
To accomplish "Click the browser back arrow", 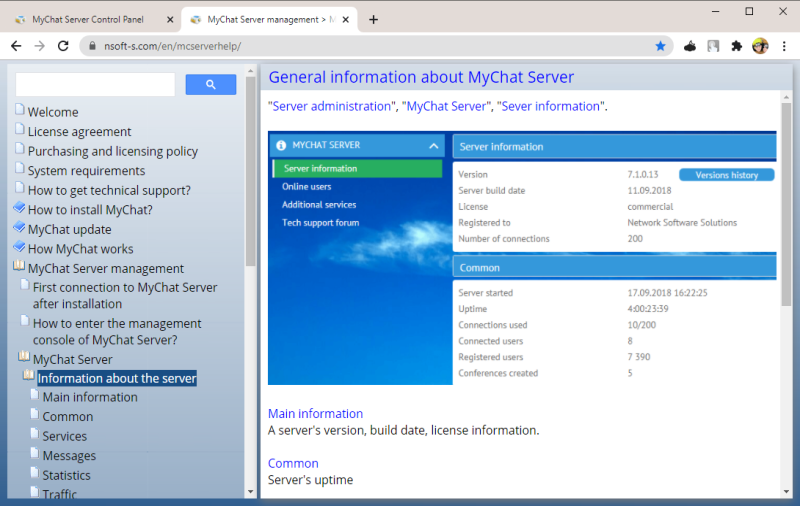I will [16, 46].
